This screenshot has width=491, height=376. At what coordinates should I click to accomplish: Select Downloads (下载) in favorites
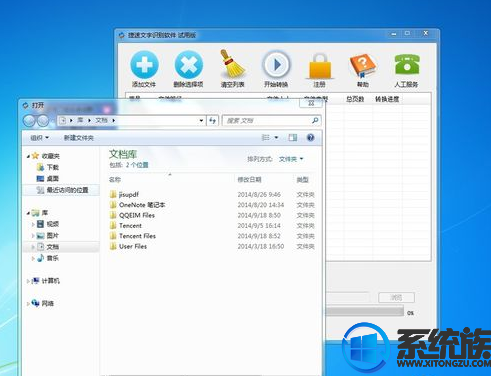coord(48,167)
